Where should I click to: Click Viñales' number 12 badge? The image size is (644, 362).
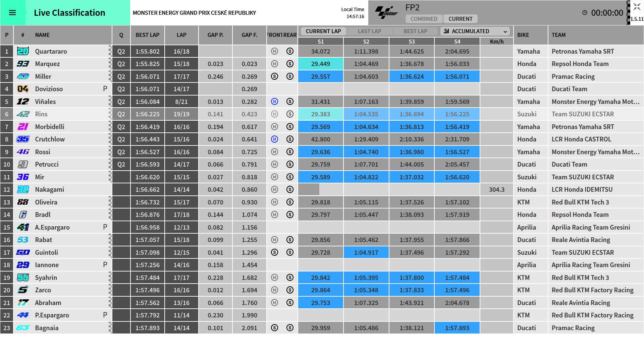pos(23,102)
